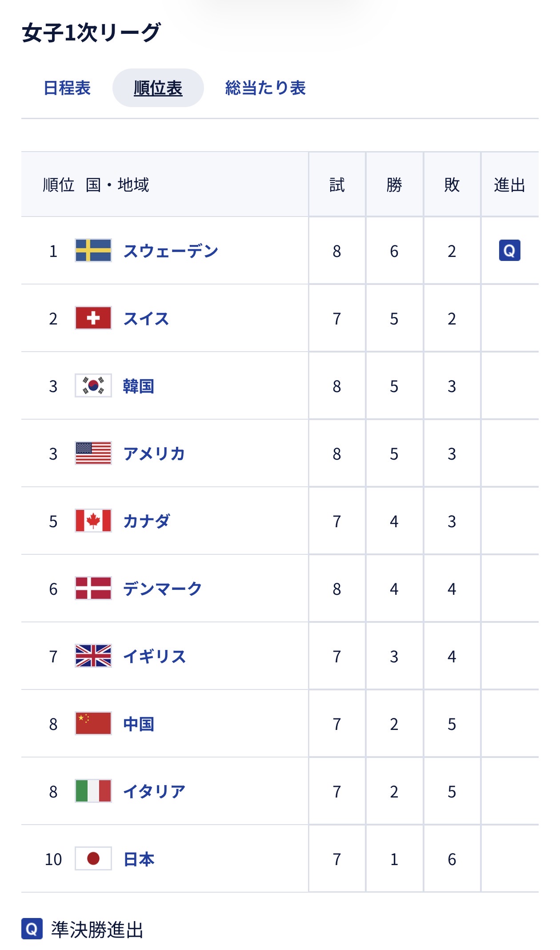Click the 韓国 team name

pos(139,386)
